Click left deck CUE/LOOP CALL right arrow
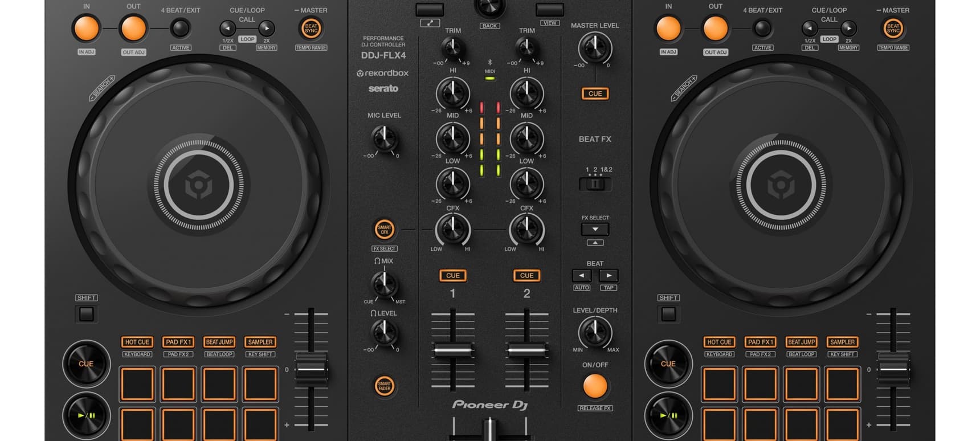The image size is (980, 441). (x=266, y=28)
